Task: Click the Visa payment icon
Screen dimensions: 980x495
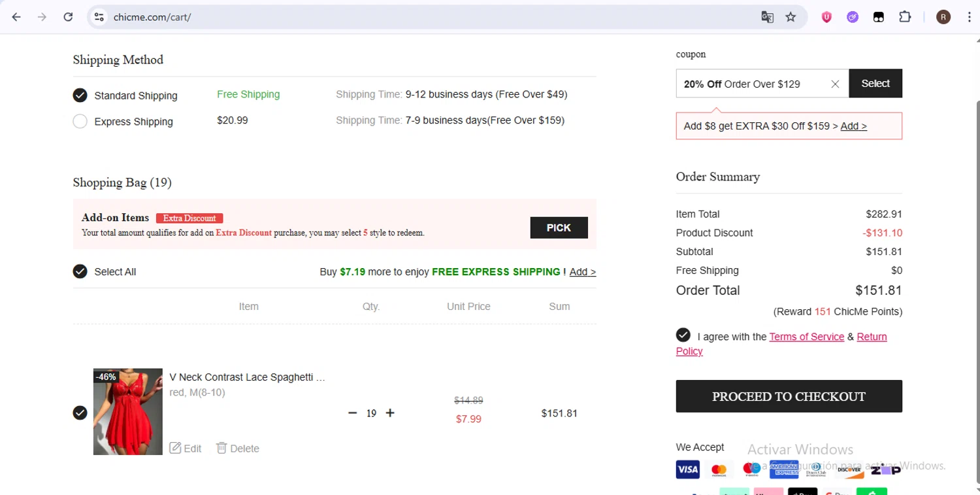Action: click(687, 469)
